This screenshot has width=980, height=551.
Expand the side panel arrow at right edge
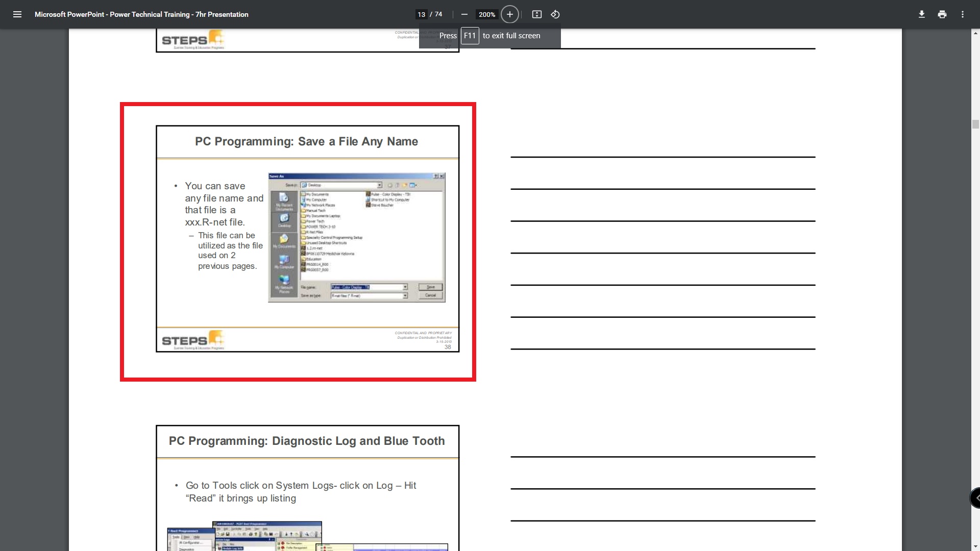975,497
